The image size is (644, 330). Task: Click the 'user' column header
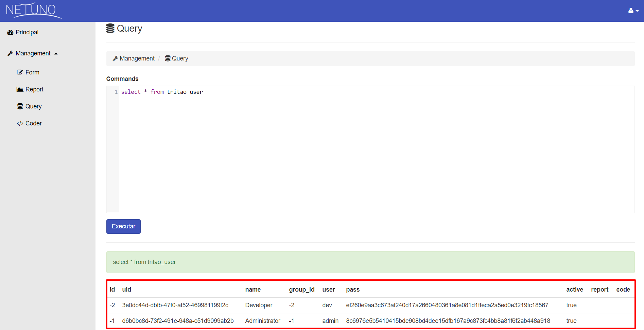point(329,290)
